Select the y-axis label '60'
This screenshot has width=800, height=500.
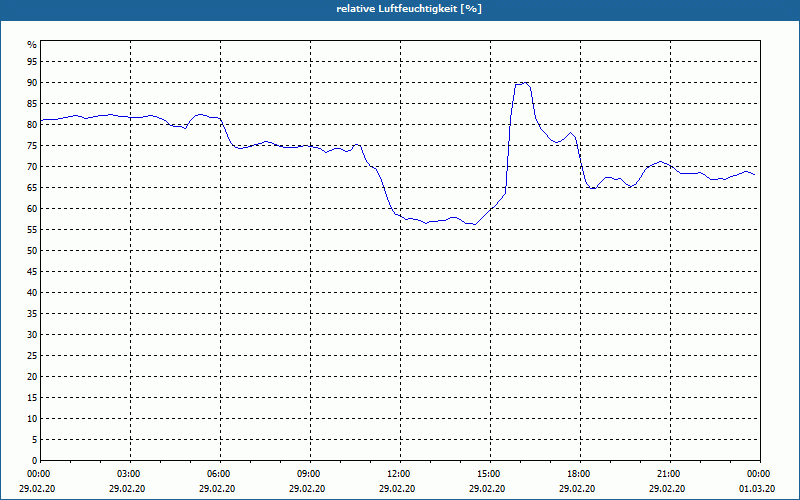click(32, 209)
